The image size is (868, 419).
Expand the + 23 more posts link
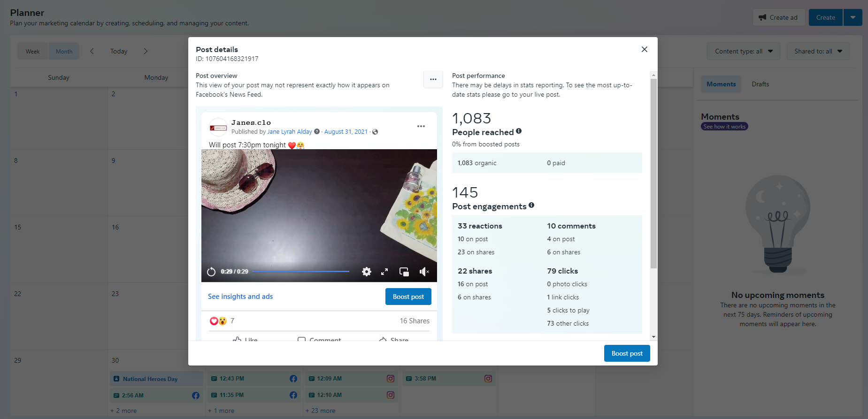coord(321,411)
